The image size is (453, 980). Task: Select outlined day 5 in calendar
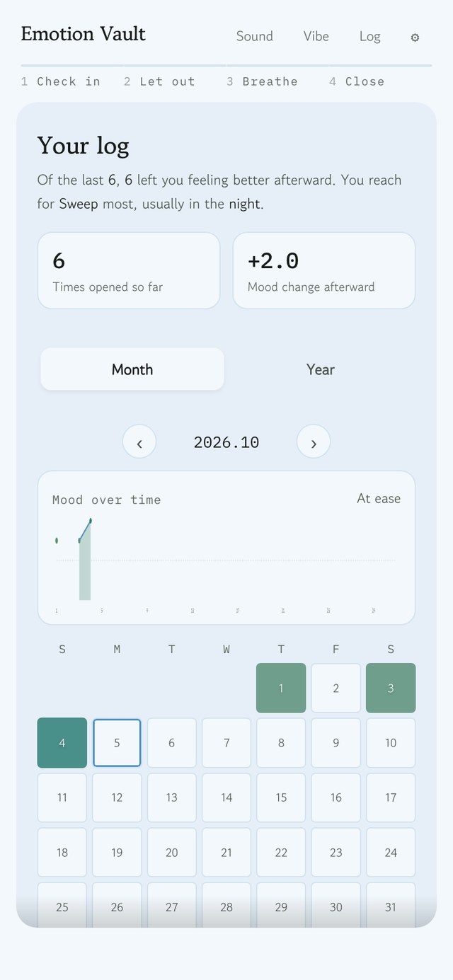(x=117, y=743)
